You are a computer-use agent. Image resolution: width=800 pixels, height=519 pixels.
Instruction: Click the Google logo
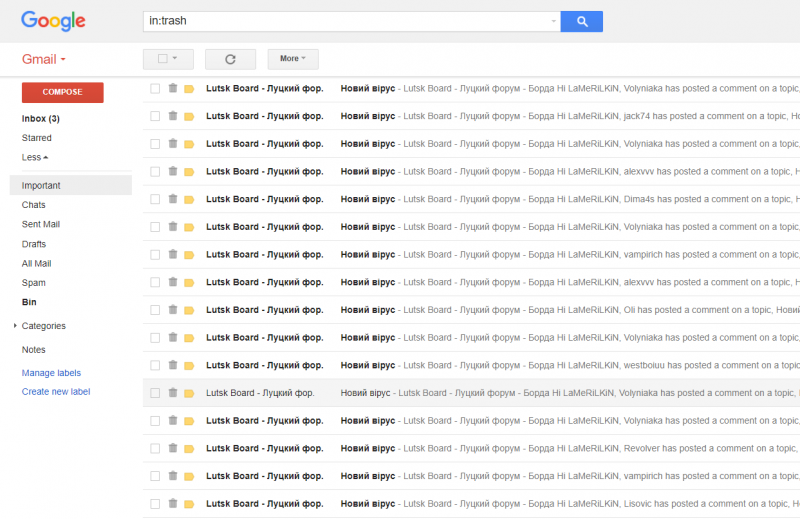tap(53, 21)
